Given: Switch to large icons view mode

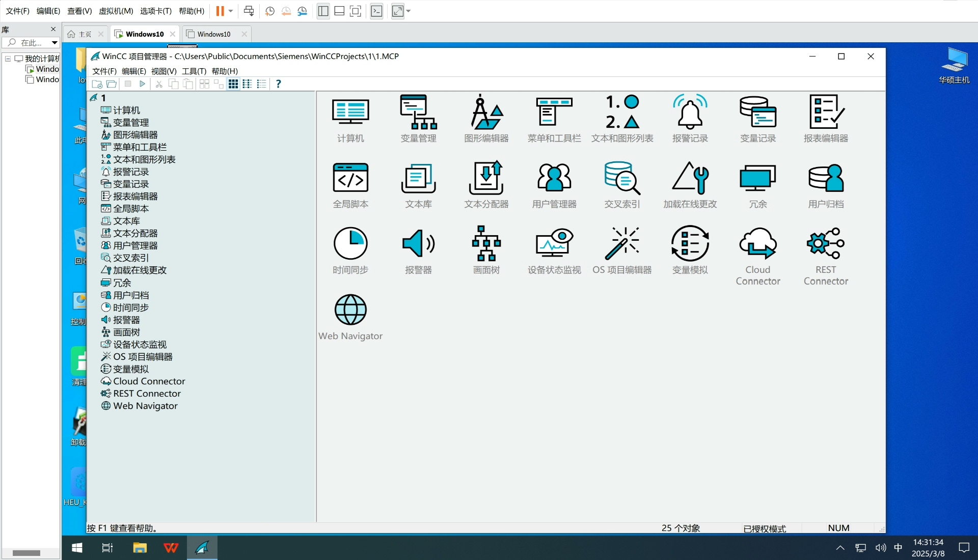Looking at the screenshot, I should [x=233, y=84].
